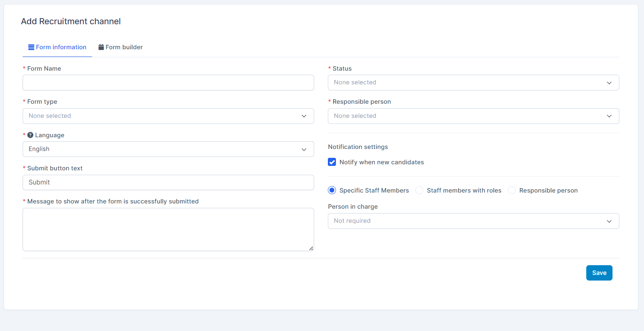The image size is (644, 331).
Task: Click into the Form Name field
Action: (168, 83)
